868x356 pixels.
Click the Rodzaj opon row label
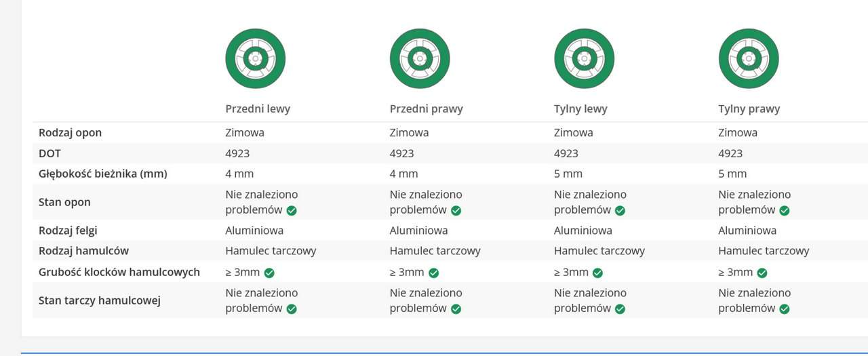point(70,133)
